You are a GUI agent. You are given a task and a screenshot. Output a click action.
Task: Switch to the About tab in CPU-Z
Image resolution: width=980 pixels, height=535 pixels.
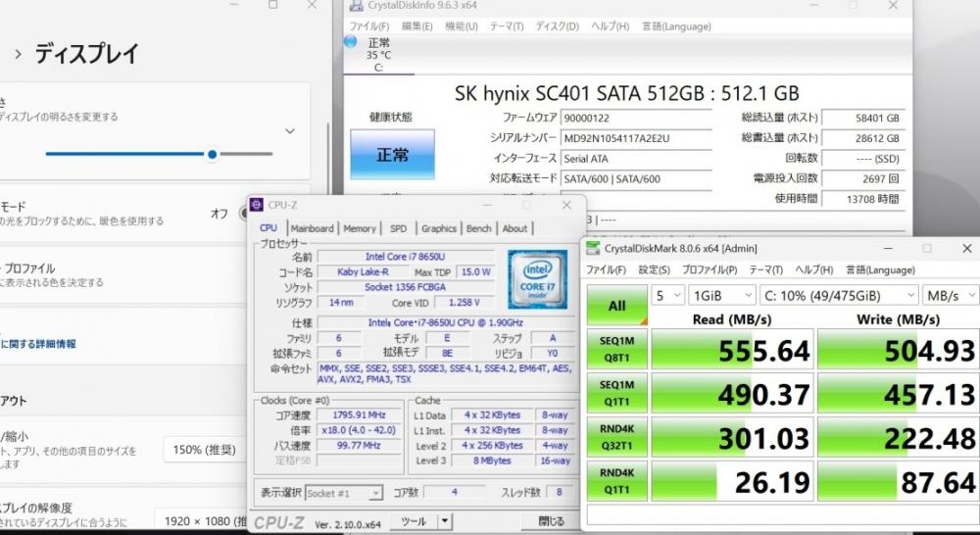514,228
